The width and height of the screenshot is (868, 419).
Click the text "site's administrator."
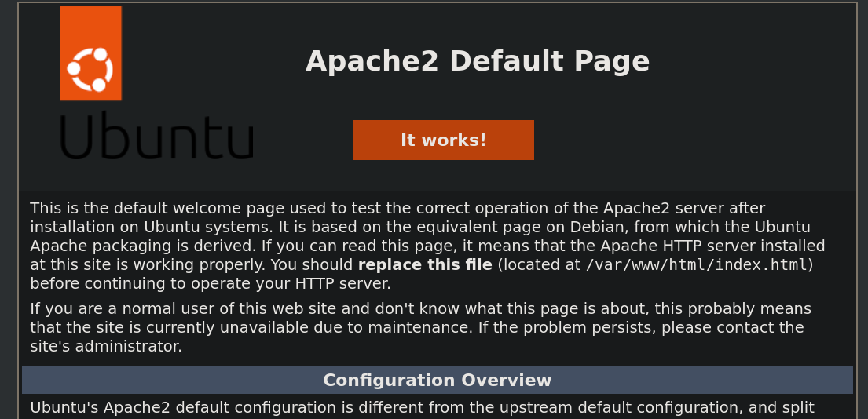tap(106, 347)
